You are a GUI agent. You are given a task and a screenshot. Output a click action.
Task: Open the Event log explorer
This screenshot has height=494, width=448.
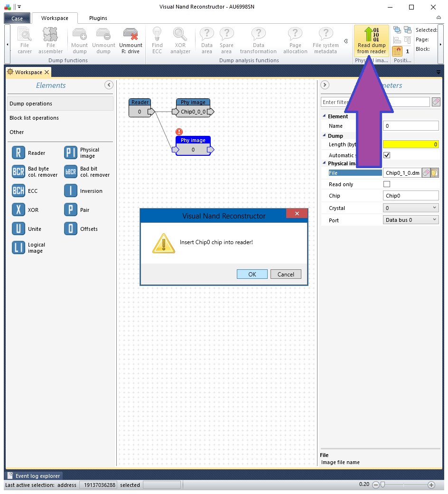click(34, 476)
